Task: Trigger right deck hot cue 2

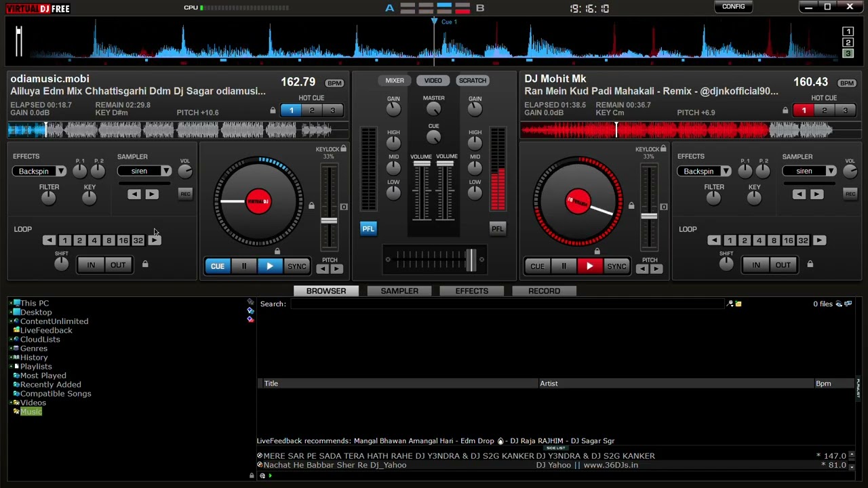Action: click(825, 110)
